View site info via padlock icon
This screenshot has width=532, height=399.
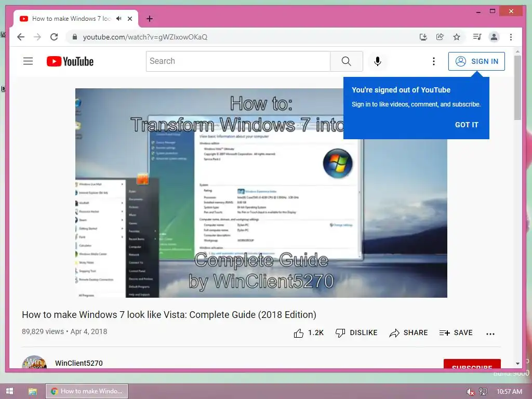tap(75, 37)
